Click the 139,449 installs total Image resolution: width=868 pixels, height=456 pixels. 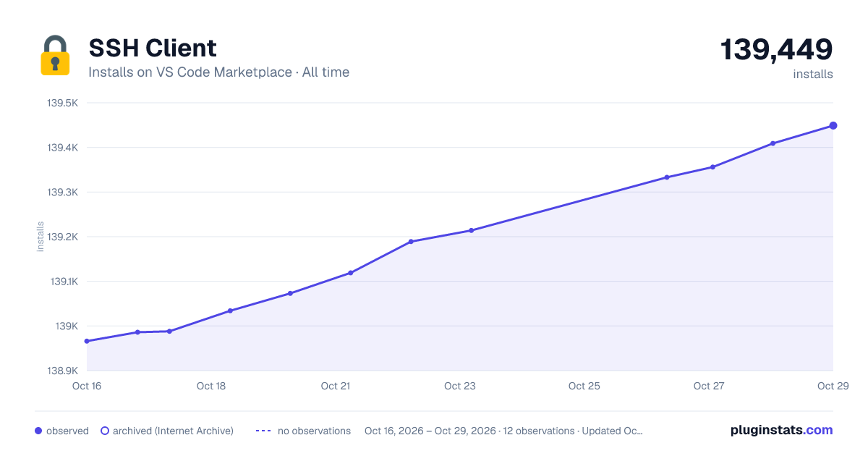pos(777,49)
